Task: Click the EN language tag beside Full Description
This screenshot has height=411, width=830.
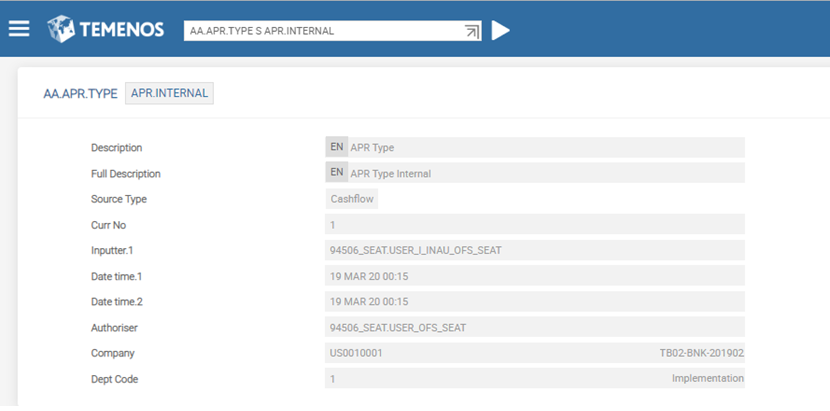Action: point(337,173)
